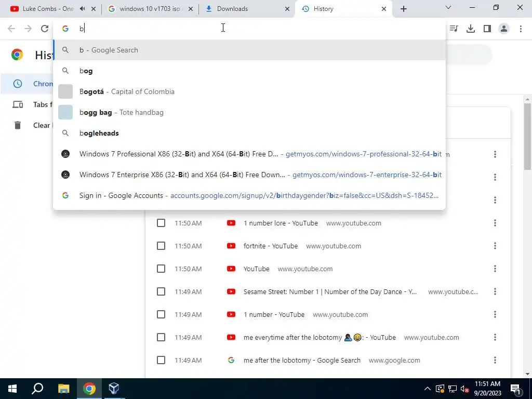This screenshot has height=399, width=532.
Task: Click the muted volume tray icon
Action: coord(465,389)
